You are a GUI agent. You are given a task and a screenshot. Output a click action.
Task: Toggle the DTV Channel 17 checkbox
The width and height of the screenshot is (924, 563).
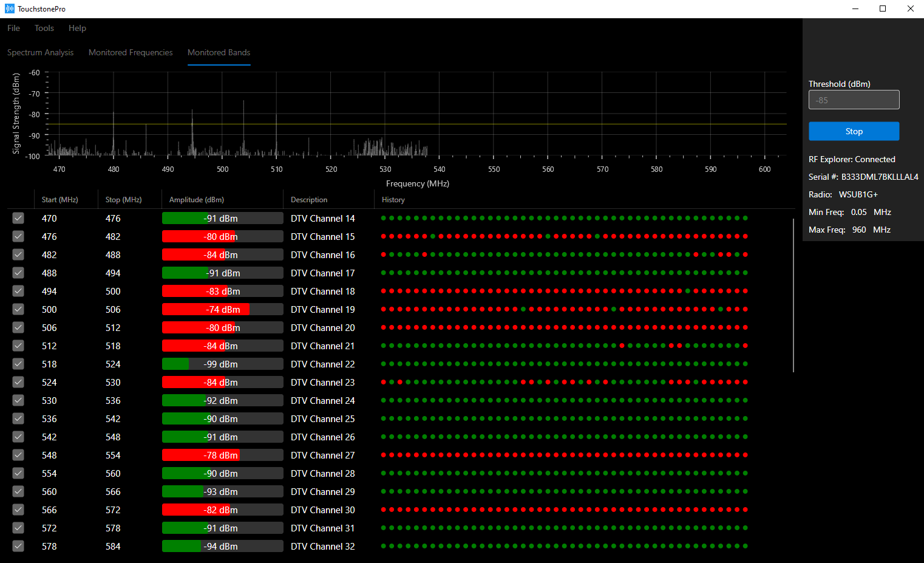pos(18,273)
